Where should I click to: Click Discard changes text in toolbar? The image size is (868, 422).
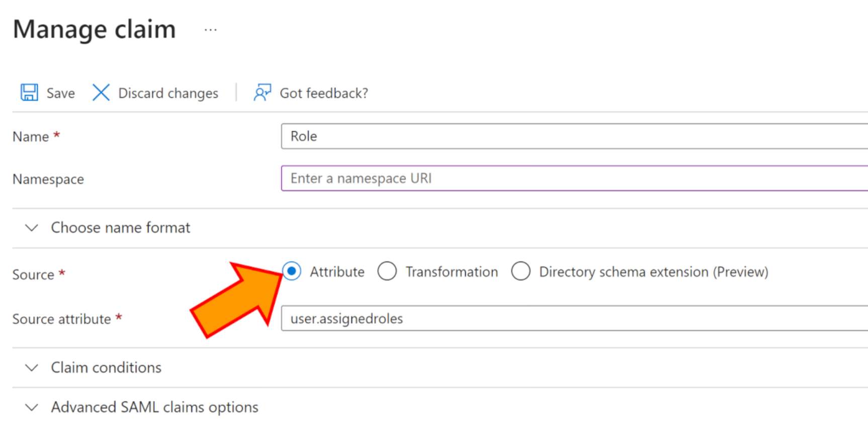[x=168, y=93]
